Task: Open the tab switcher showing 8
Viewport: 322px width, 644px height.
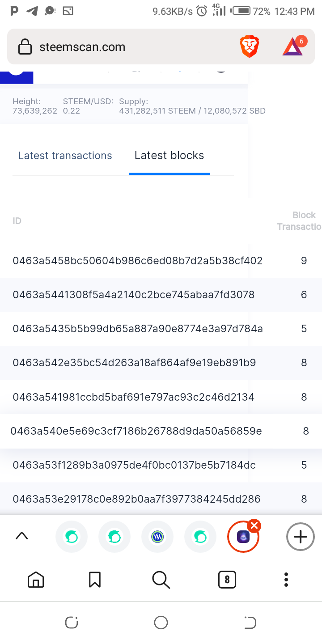Action: pyautogui.click(x=227, y=580)
